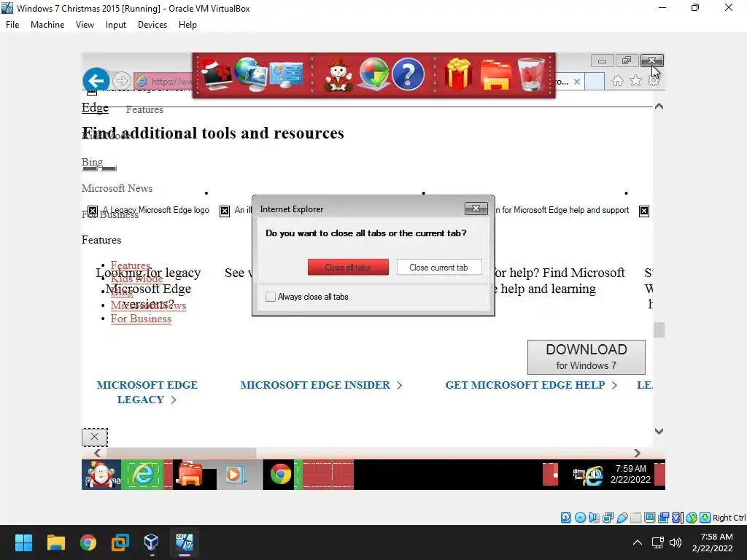The image size is (747, 560).
Task: Open VirtualBox Input menu
Action: click(x=116, y=25)
